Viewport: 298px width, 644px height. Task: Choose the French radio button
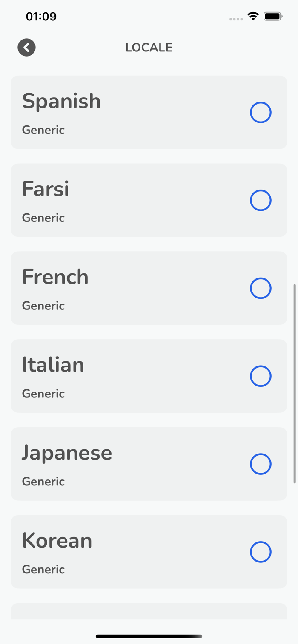[x=261, y=288]
